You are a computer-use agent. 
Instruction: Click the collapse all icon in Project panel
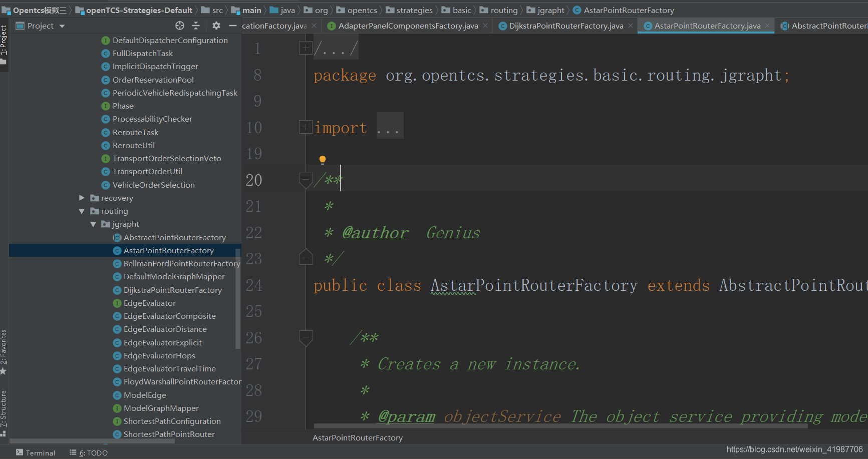[x=196, y=26]
